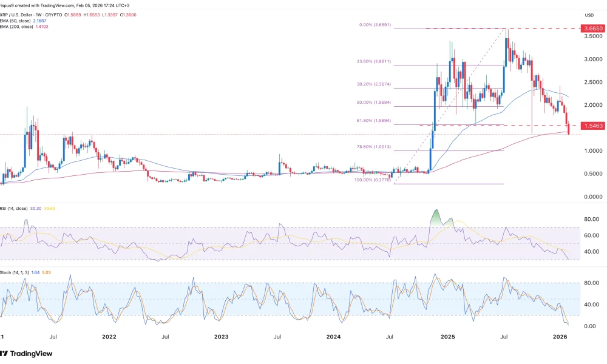Select the 2026 label on time axis
The image size is (607, 364).
[x=559, y=335]
